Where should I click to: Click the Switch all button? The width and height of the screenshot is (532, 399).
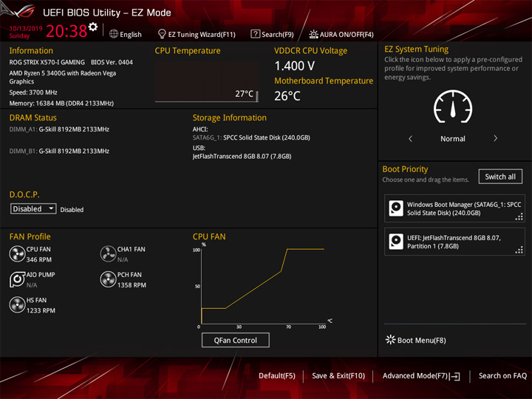500,177
